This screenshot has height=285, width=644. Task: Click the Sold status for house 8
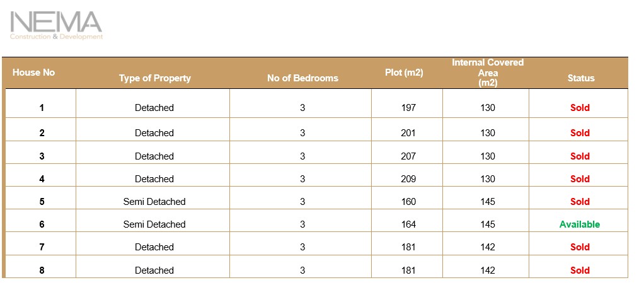(x=580, y=270)
